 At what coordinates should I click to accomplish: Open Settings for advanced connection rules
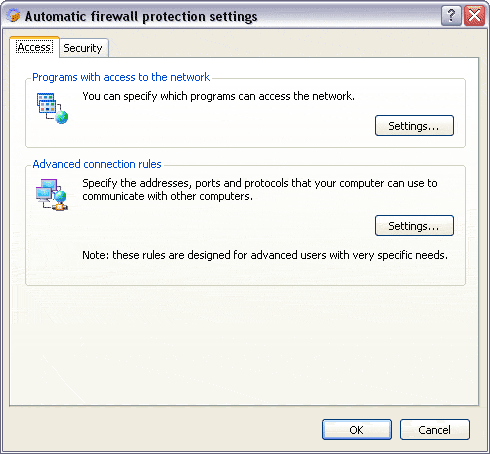[414, 226]
